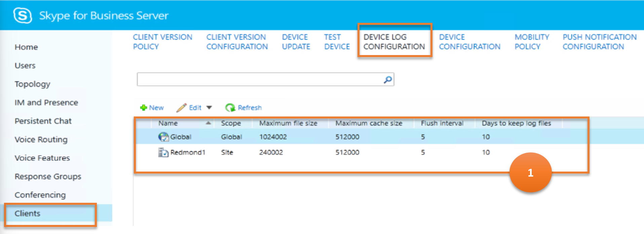The width and height of the screenshot is (644, 234).
Task: Select Clients in the sidebar
Action: tap(27, 213)
